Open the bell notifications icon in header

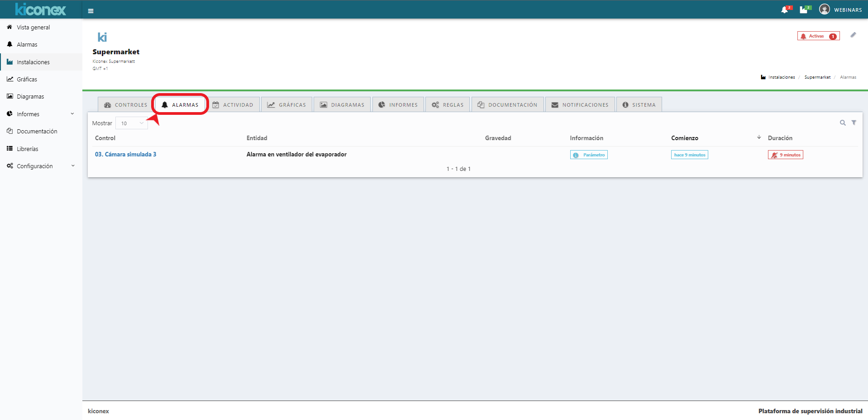click(x=784, y=10)
